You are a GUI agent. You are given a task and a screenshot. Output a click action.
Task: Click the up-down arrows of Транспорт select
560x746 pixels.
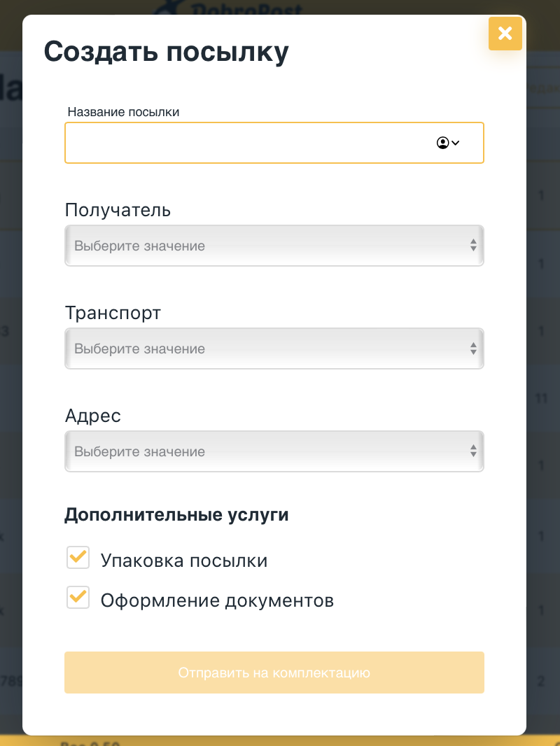[473, 349]
